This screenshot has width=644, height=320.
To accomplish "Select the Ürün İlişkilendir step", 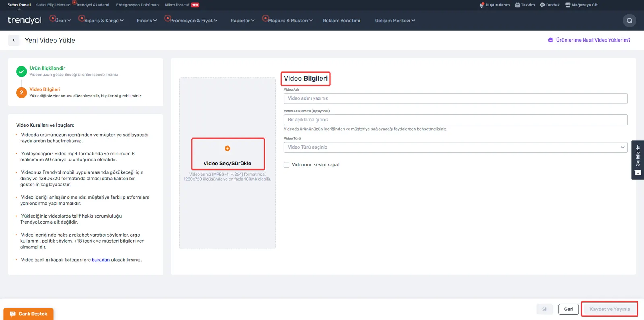I will (x=47, y=68).
